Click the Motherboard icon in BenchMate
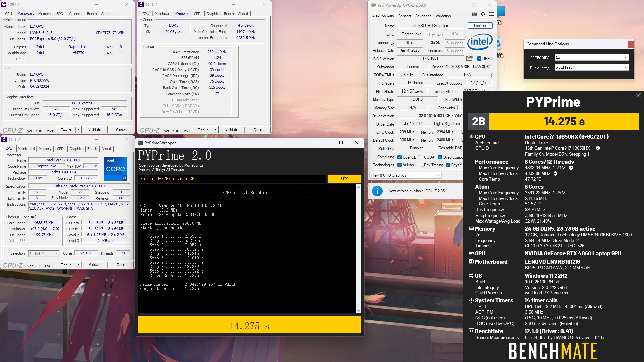Screen dimensions: 644x362 [471, 262]
